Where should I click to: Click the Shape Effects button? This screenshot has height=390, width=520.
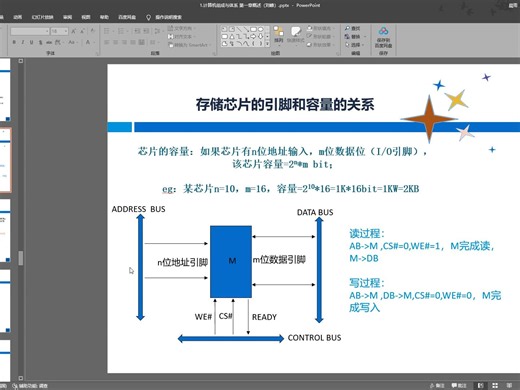[320, 44]
